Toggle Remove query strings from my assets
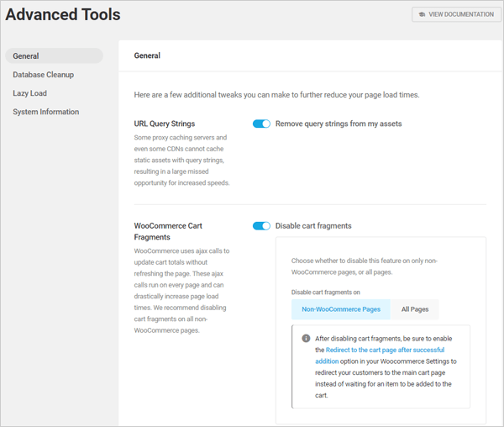 point(261,124)
